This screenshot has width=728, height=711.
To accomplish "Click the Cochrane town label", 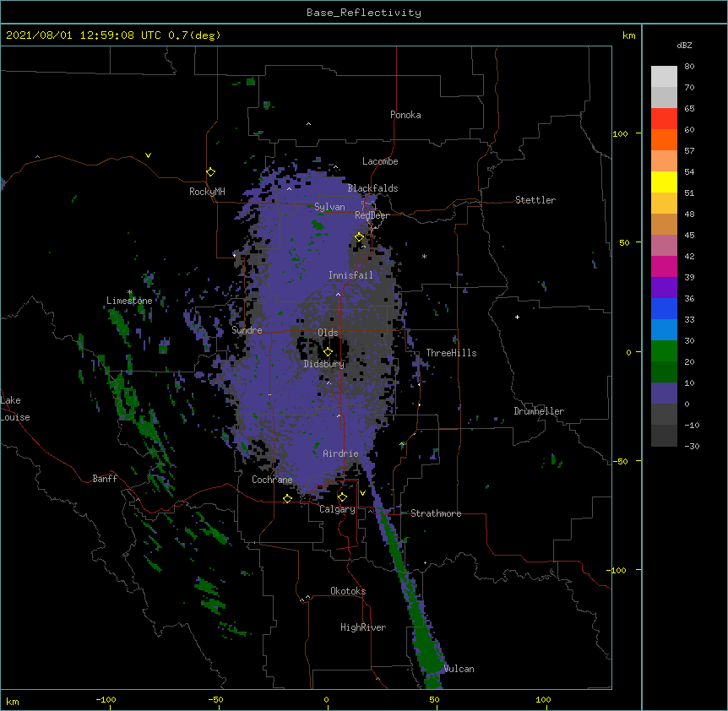I will [x=272, y=480].
